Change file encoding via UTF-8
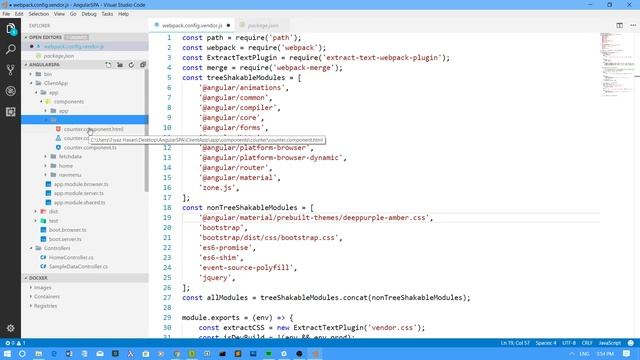This screenshot has width=640, height=360. 569,343
